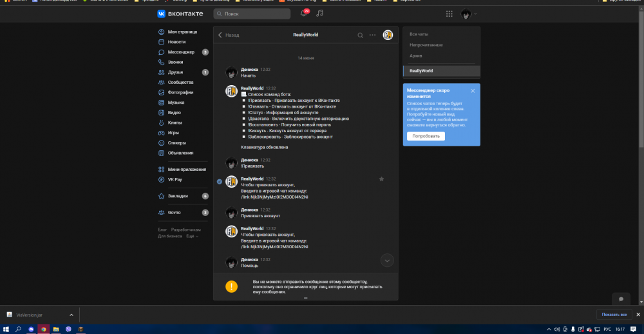644x334 pixels.
Task: Open the Блог footer link
Action: click(163, 230)
